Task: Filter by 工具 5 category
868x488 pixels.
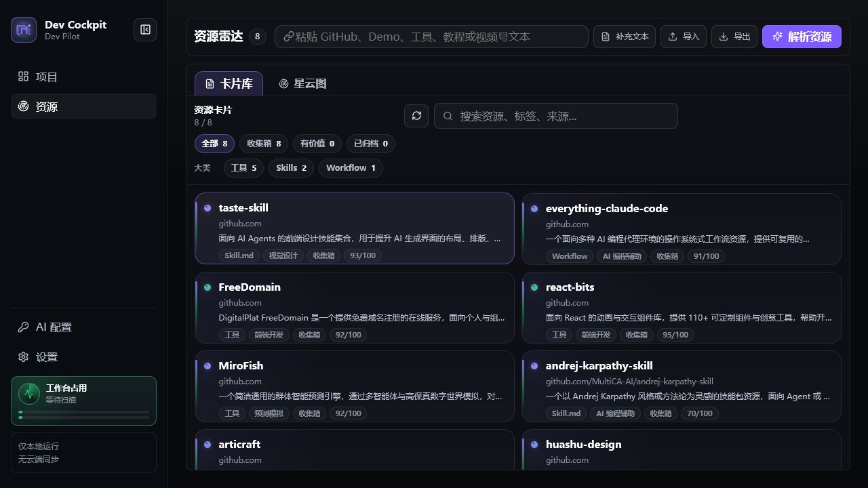Action: click(243, 168)
